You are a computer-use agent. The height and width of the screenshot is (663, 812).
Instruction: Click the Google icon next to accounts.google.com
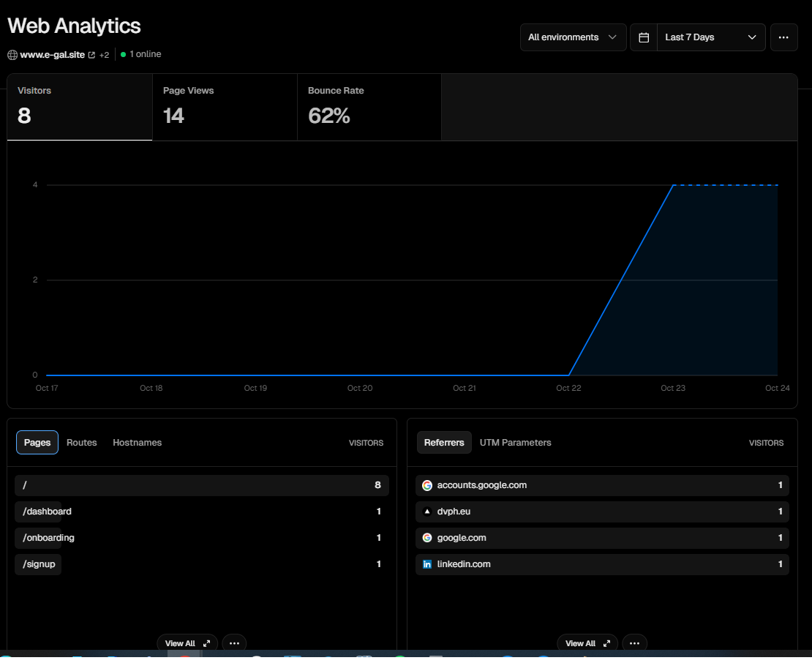click(x=427, y=485)
